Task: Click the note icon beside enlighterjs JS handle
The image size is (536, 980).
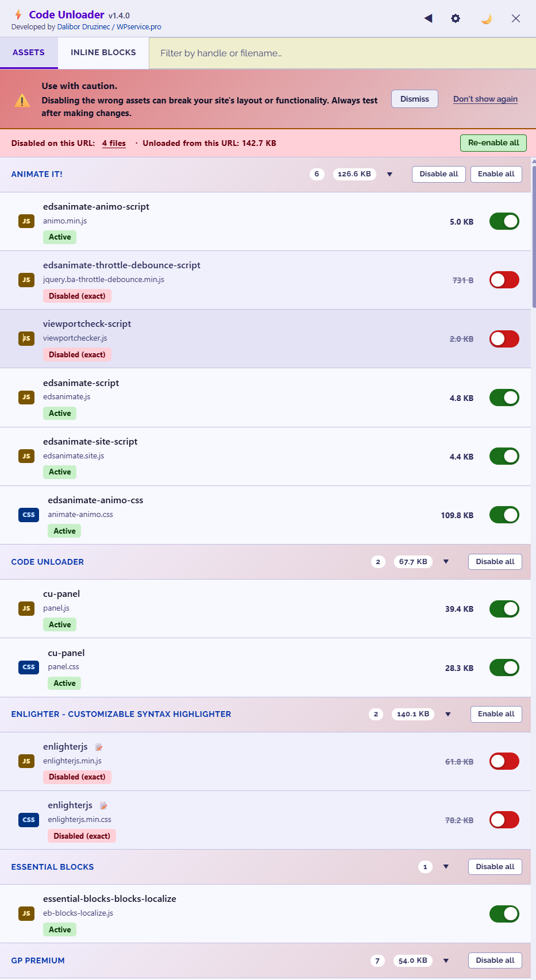Action: coord(99,747)
